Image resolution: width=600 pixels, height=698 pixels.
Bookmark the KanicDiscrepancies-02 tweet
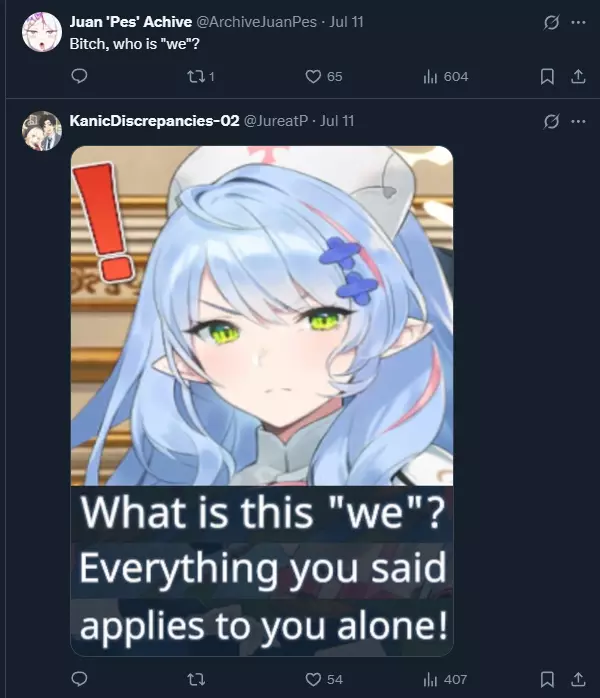pos(547,679)
